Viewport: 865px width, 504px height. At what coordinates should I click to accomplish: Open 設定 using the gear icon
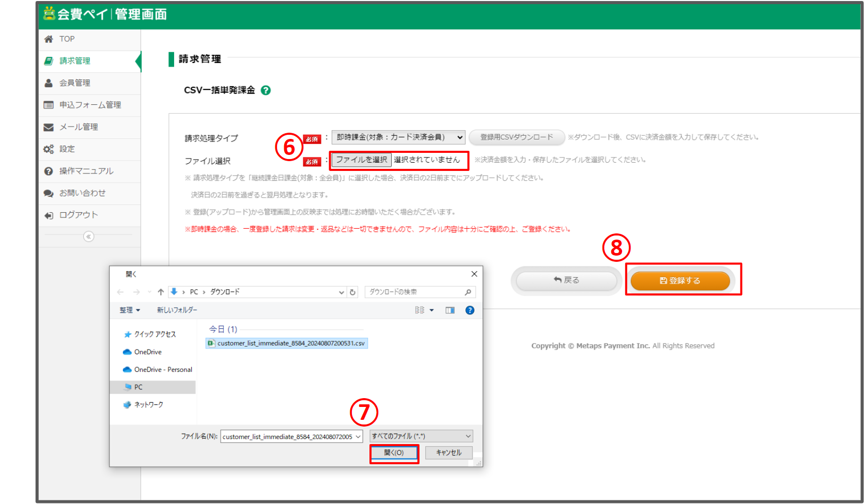[x=49, y=149]
